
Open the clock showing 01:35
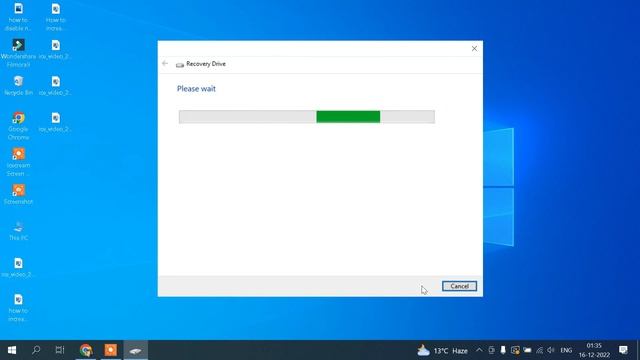pos(594,350)
